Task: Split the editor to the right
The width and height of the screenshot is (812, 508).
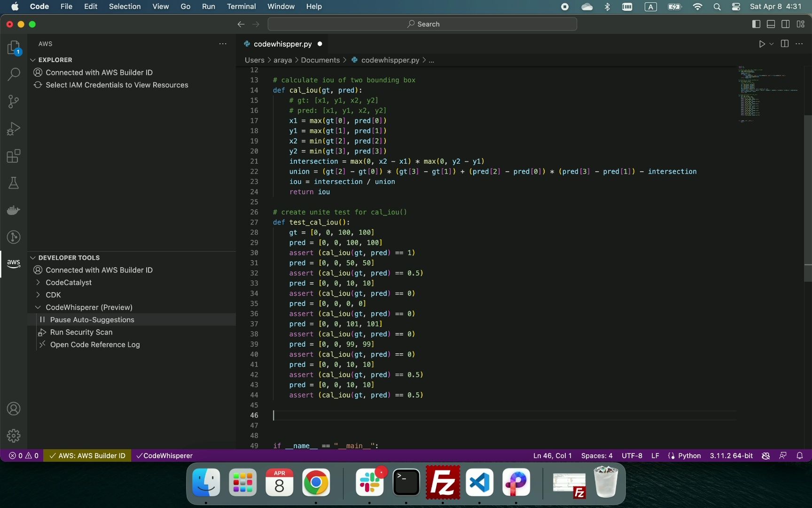Action: pos(784,44)
